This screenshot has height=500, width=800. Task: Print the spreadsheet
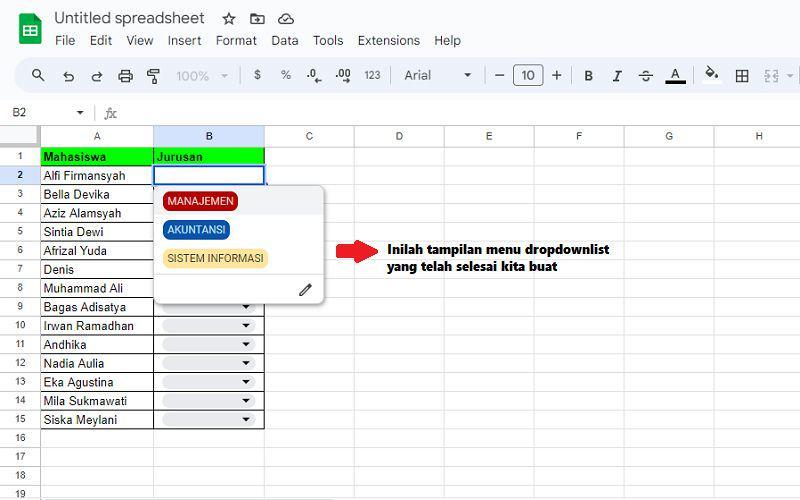click(125, 76)
